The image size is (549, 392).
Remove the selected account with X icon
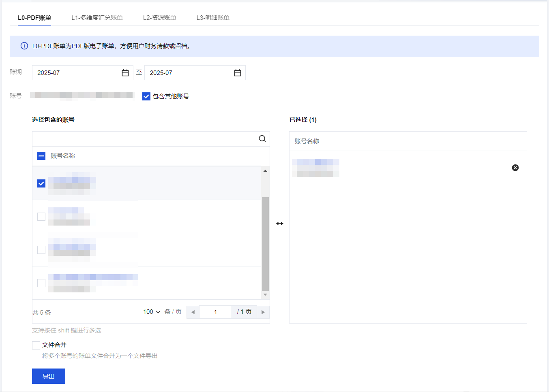coord(515,168)
